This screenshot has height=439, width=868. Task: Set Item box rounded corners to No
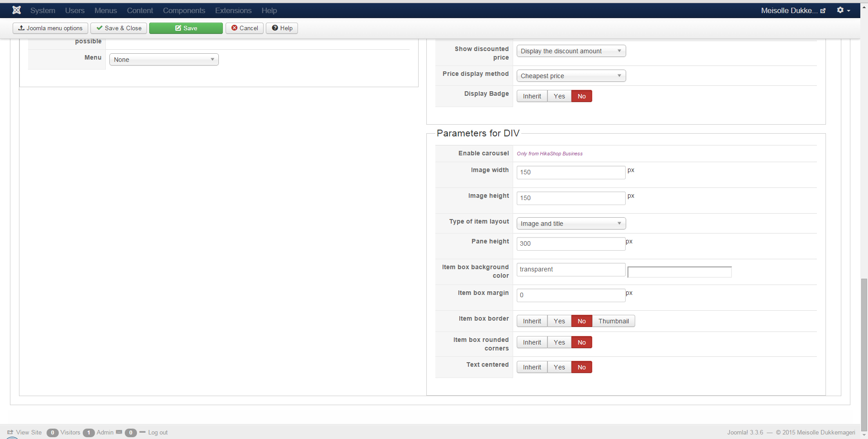(582, 342)
